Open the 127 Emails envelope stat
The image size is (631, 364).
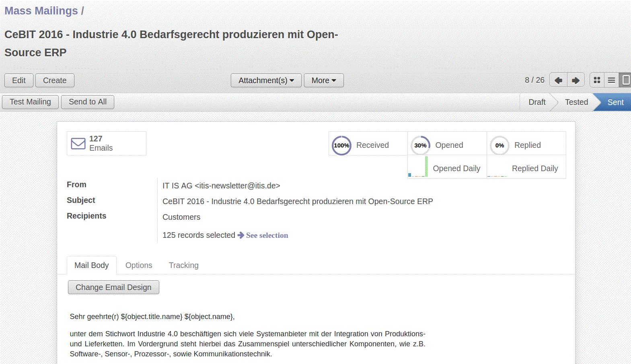(x=107, y=143)
